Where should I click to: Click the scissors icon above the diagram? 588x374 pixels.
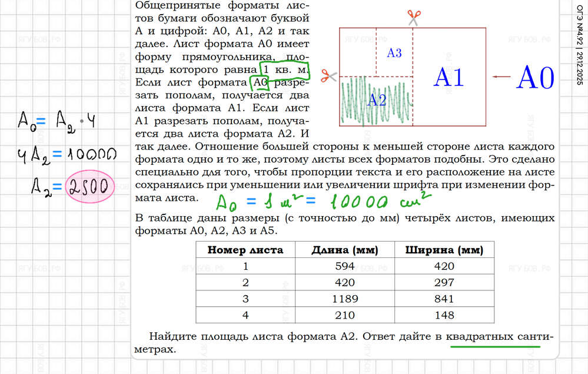coord(413,17)
